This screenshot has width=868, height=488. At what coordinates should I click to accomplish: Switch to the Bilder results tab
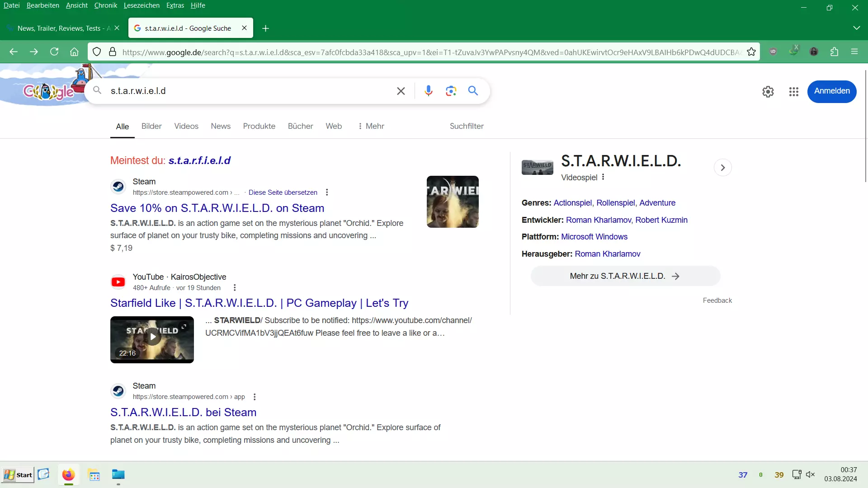click(x=151, y=126)
